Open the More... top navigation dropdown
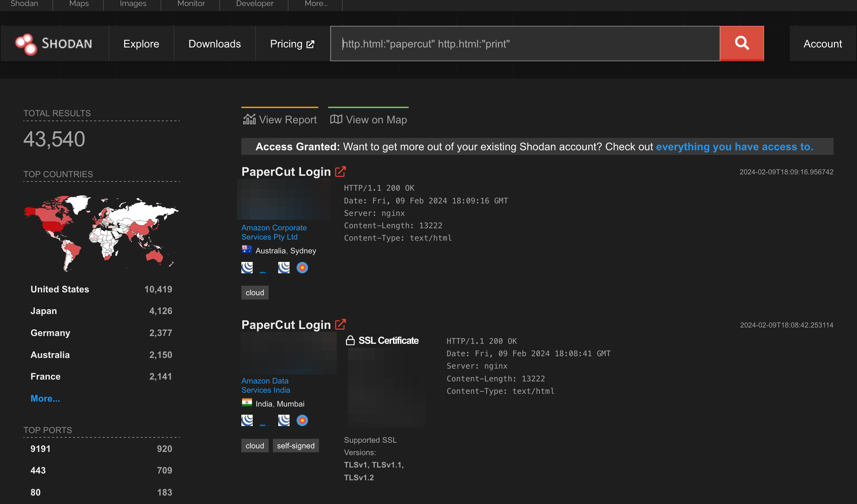The width and height of the screenshot is (857, 504). point(316,4)
